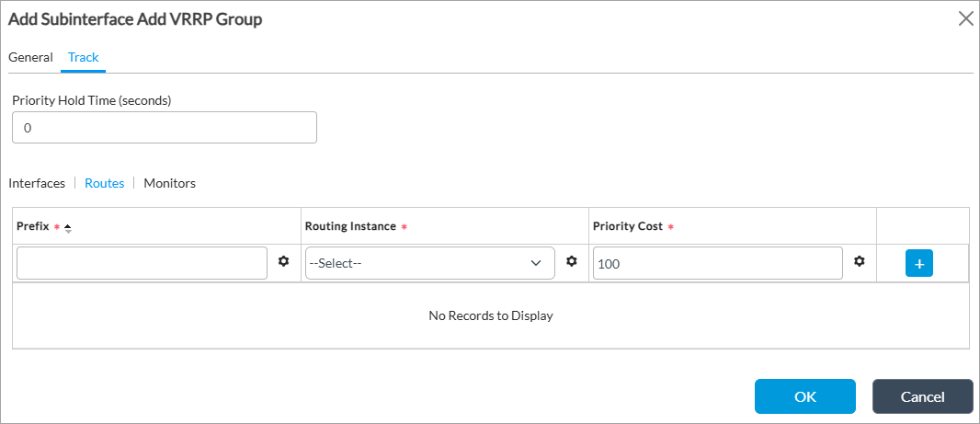Focus the Priority Hold Time input field

point(164,128)
